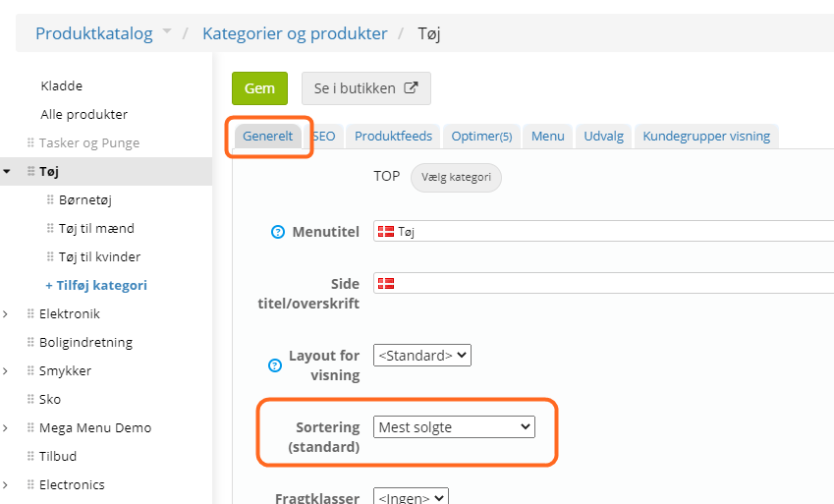Open the Udvalg tab

pyautogui.click(x=604, y=137)
